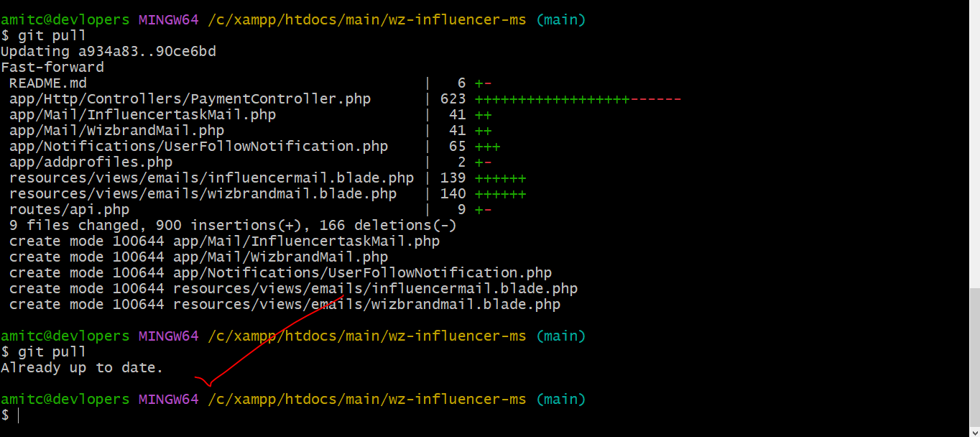This screenshot has height=437, width=980.
Task: Click the routes/api.php file line
Action: tap(69, 209)
